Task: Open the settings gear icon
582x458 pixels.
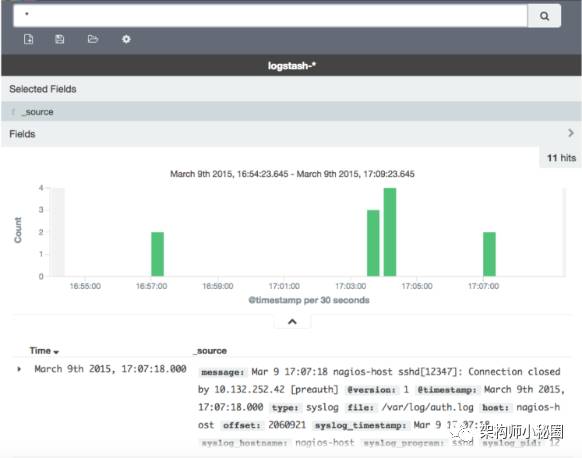Action: tap(126, 39)
